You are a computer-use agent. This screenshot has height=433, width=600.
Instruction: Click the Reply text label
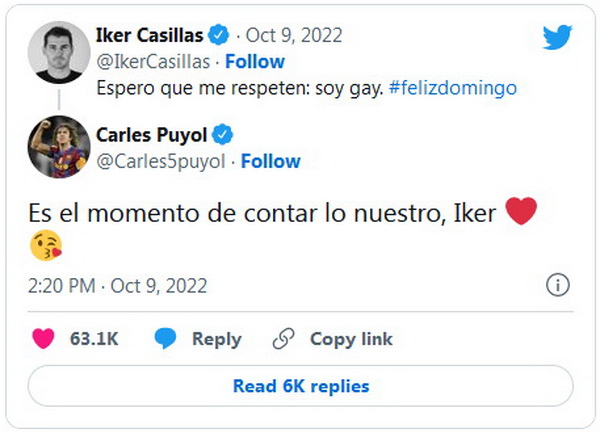[x=216, y=339]
